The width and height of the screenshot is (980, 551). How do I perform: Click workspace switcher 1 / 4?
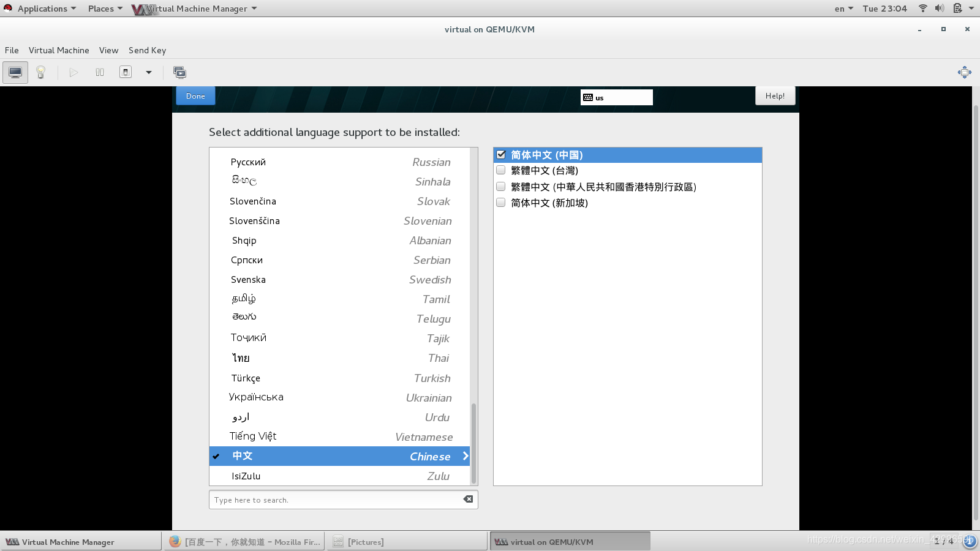tap(944, 541)
